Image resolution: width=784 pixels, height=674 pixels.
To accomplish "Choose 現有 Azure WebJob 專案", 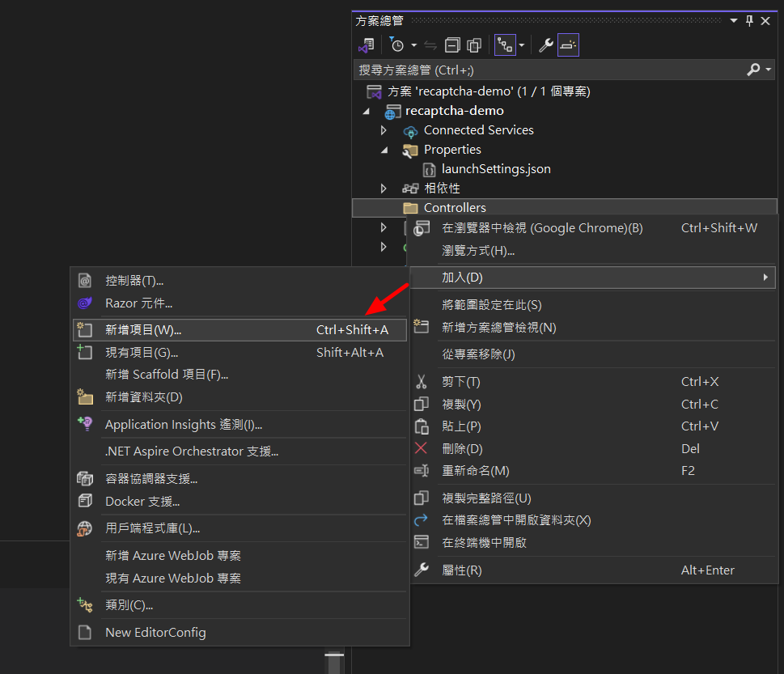I will point(239,578).
